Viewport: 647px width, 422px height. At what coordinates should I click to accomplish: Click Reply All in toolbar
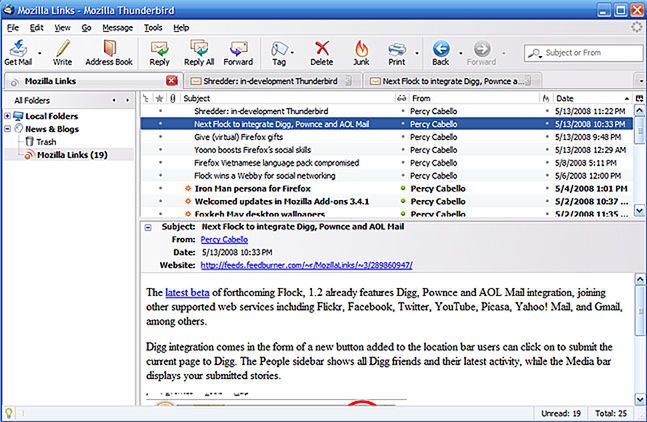click(x=199, y=53)
